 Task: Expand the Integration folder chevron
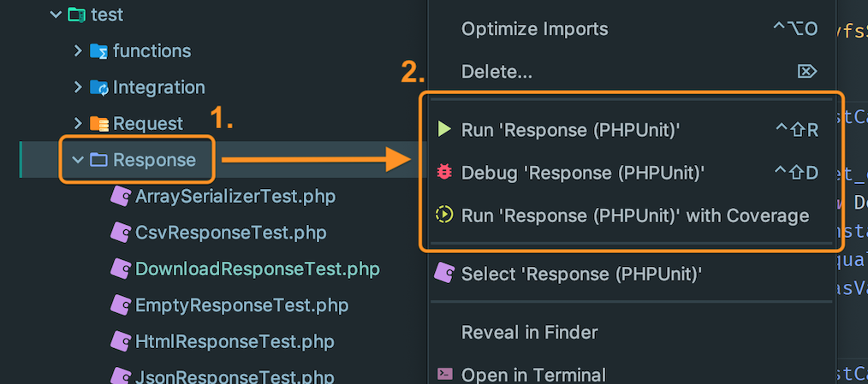coord(78,87)
